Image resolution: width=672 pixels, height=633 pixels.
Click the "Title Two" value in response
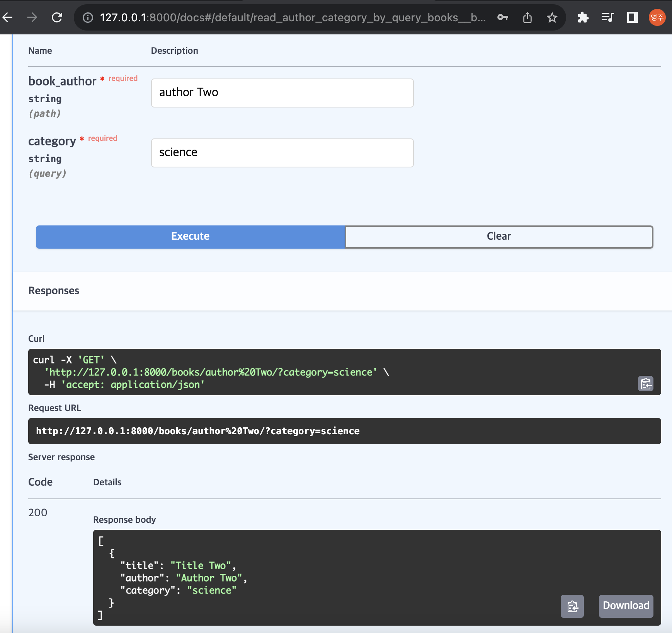(x=201, y=566)
